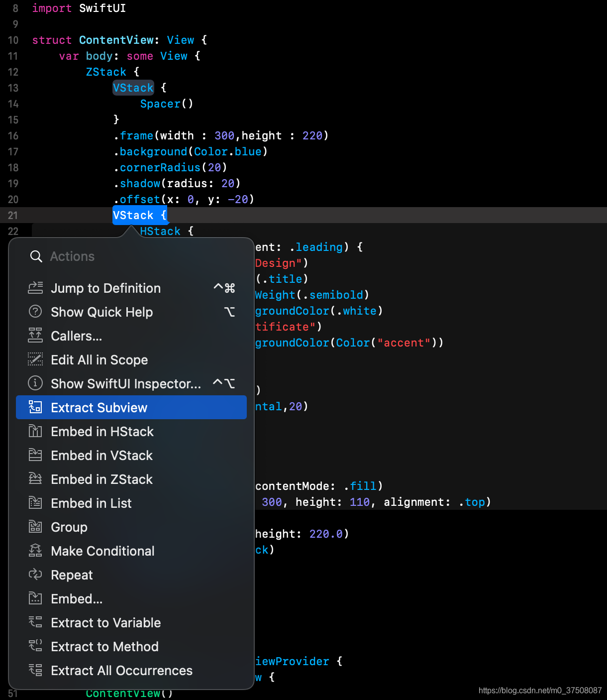Choose Jump to Definition
Viewport: 607px width, 700px height.
[131, 288]
